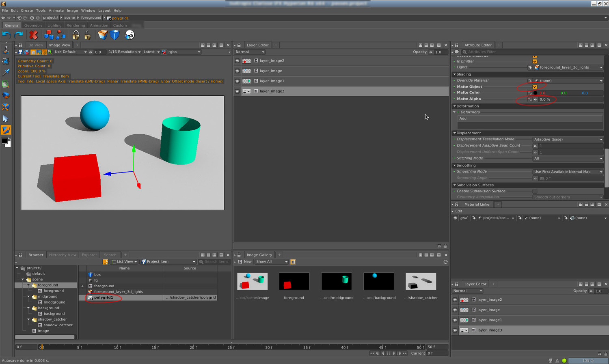Click the Matte Alpha curve icon
The image size is (609, 364).
click(530, 99)
